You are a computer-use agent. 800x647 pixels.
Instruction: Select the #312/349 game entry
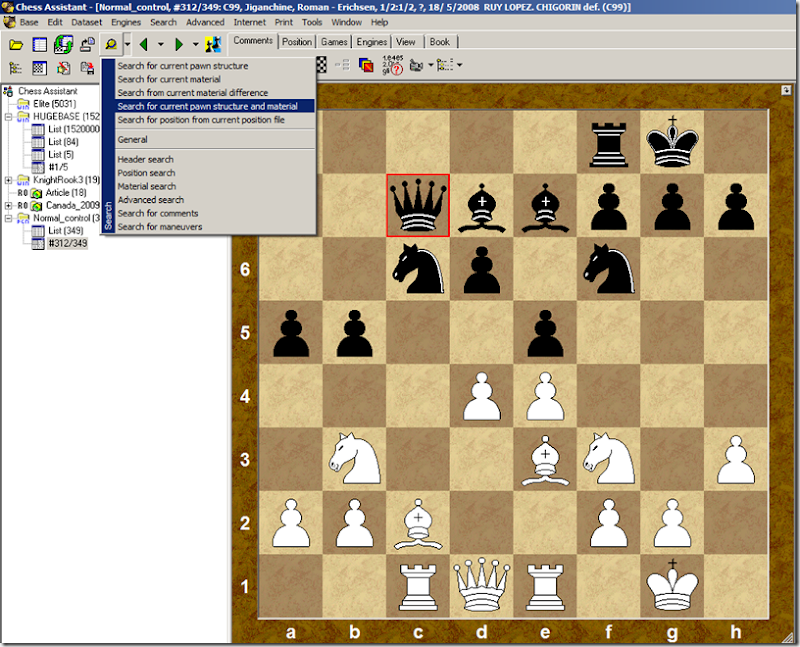(67, 243)
